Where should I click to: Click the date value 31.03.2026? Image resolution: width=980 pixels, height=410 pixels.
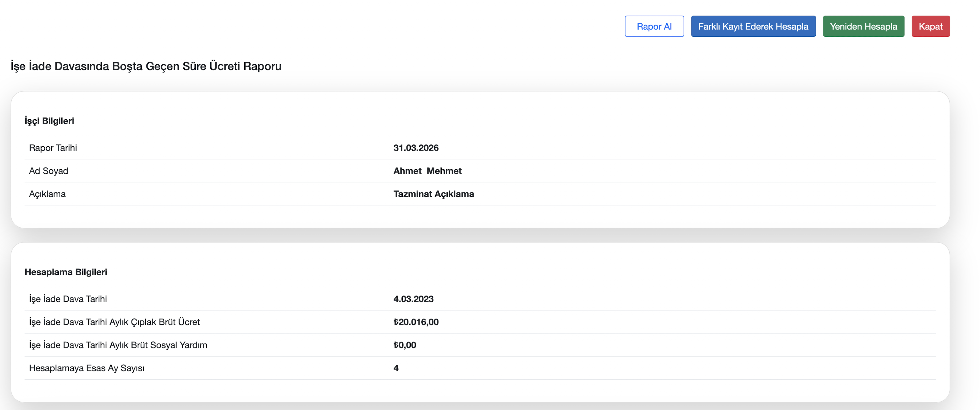pyautogui.click(x=416, y=148)
